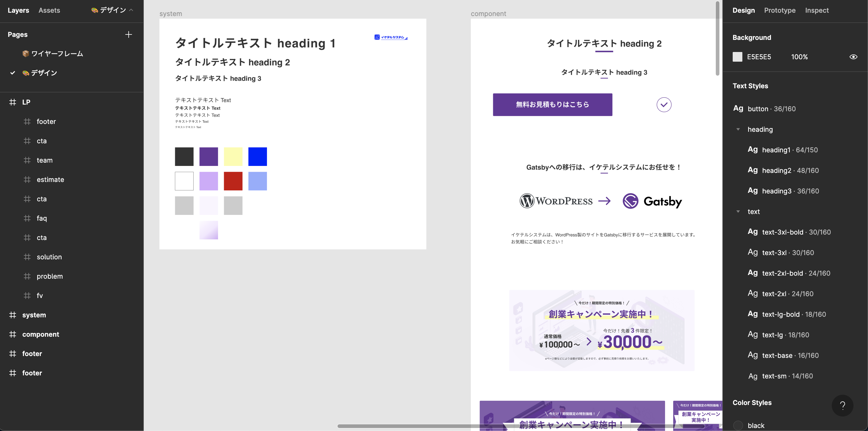The image size is (868, 431).
Task: Collapse the text styles group
Action: click(738, 212)
